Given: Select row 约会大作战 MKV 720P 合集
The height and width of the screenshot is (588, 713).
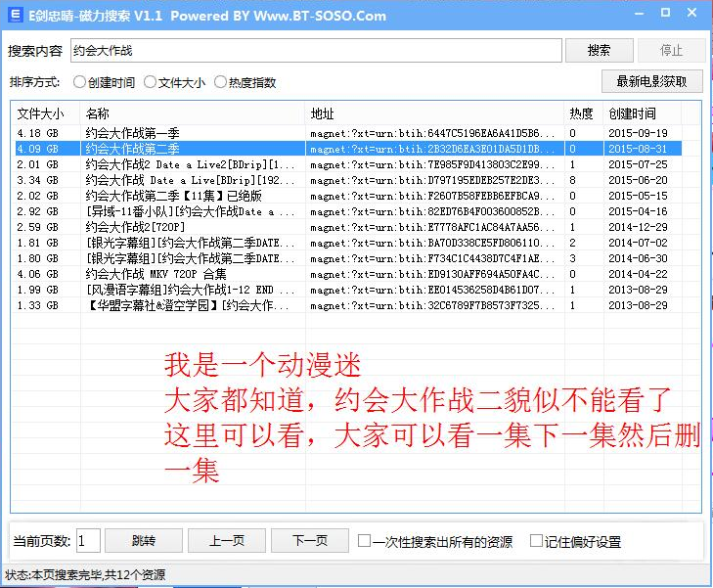Looking at the screenshot, I should 348,274.
